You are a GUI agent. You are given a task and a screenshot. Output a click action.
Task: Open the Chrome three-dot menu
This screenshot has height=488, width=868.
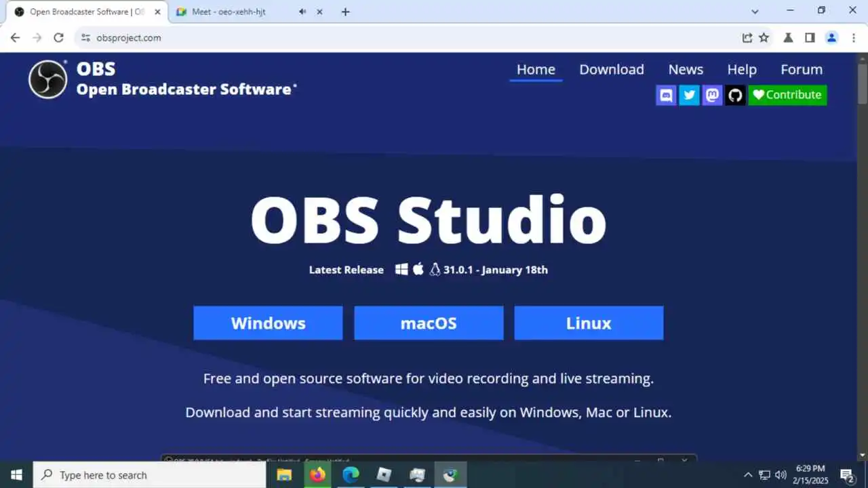coord(853,38)
